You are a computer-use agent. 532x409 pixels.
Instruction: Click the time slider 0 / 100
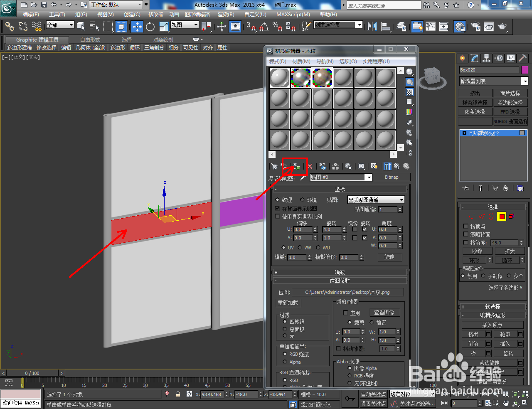coord(32,373)
